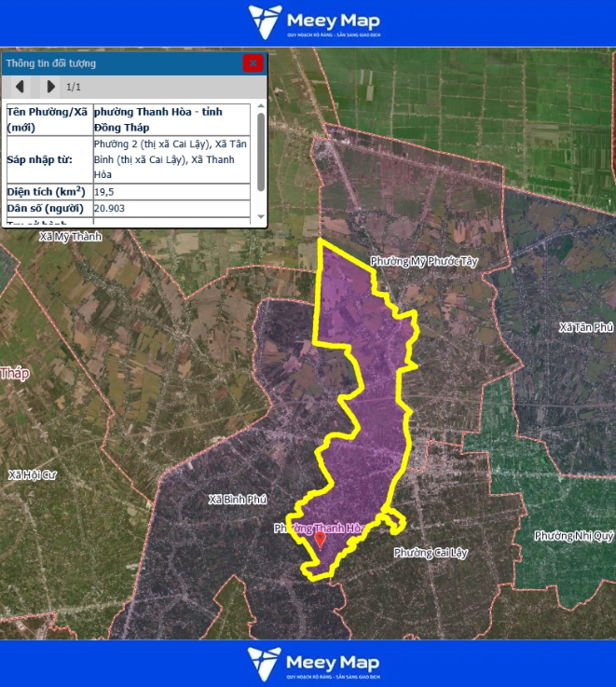Viewport: 616px width, 687px height.
Task: Click the red location pin on map
Action: point(320,538)
